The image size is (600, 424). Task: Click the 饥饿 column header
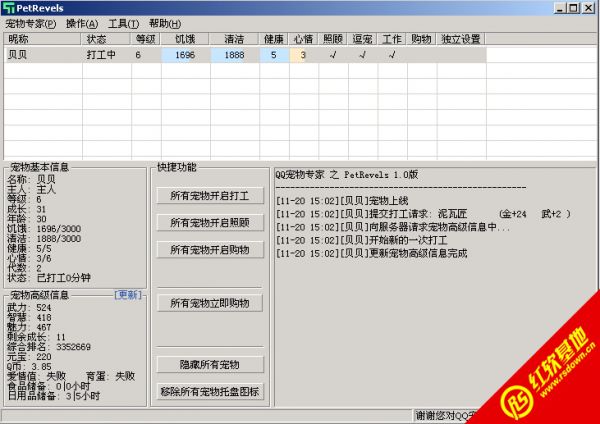click(x=185, y=39)
